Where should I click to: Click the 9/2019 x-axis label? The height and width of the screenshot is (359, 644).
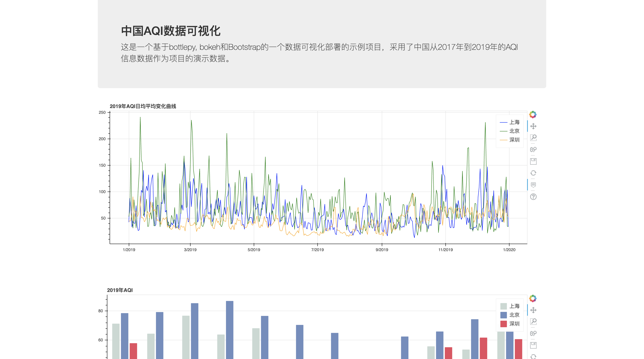tap(382, 250)
